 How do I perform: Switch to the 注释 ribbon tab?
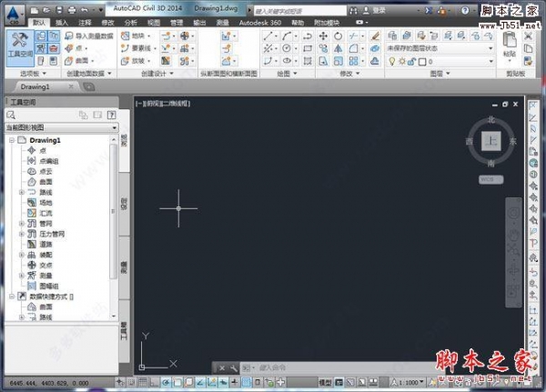click(x=85, y=23)
